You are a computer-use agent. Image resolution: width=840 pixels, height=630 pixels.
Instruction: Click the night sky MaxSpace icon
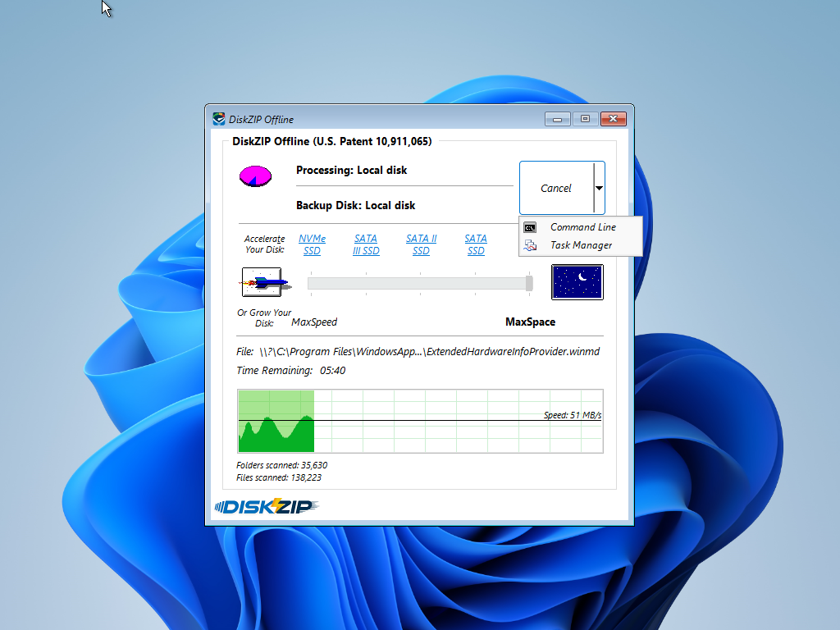click(577, 282)
